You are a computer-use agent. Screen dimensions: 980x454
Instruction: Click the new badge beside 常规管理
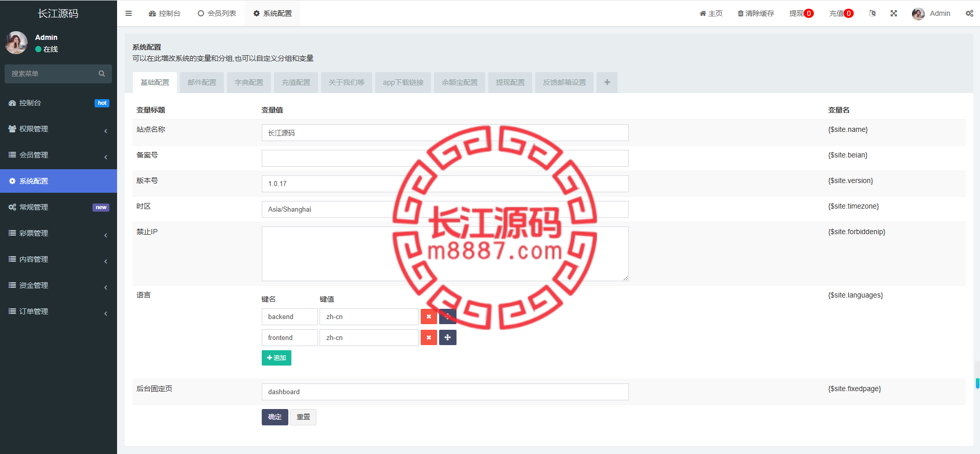pos(101,207)
